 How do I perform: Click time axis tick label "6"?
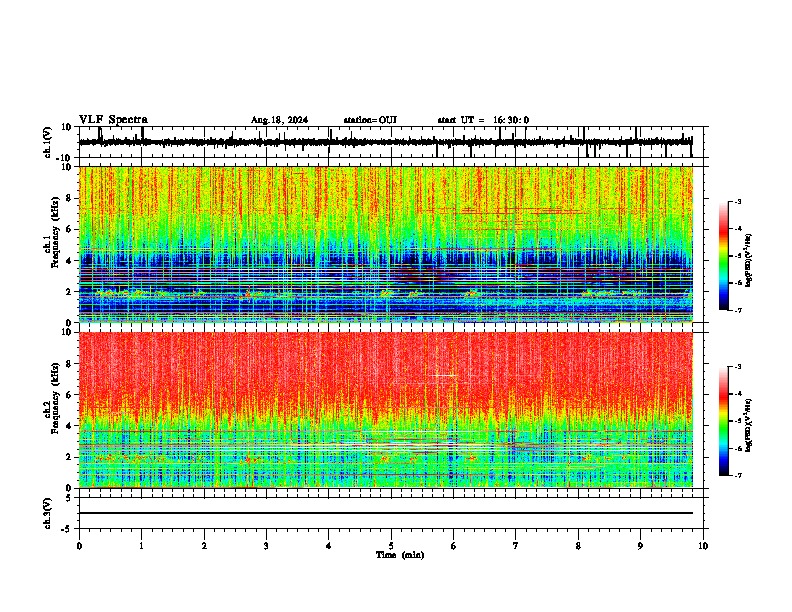[x=453, y=546]
